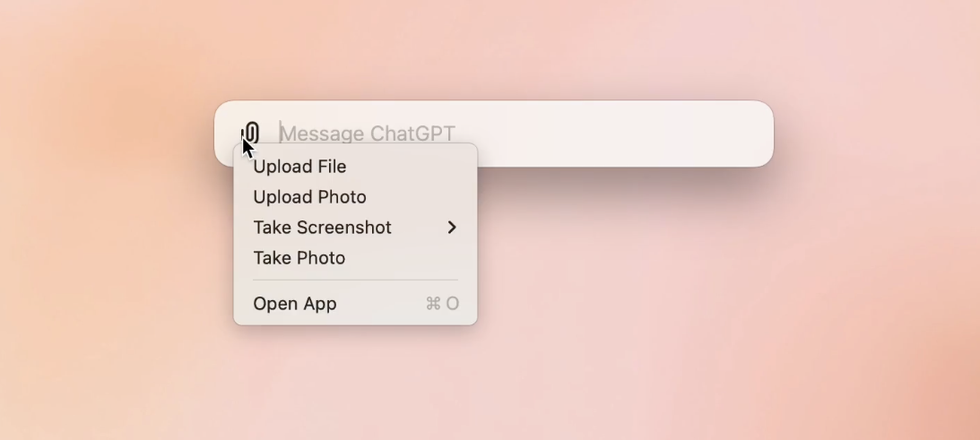Click the paperclip attachment icon
980x440 pixels.
click(x=252, y=134)
